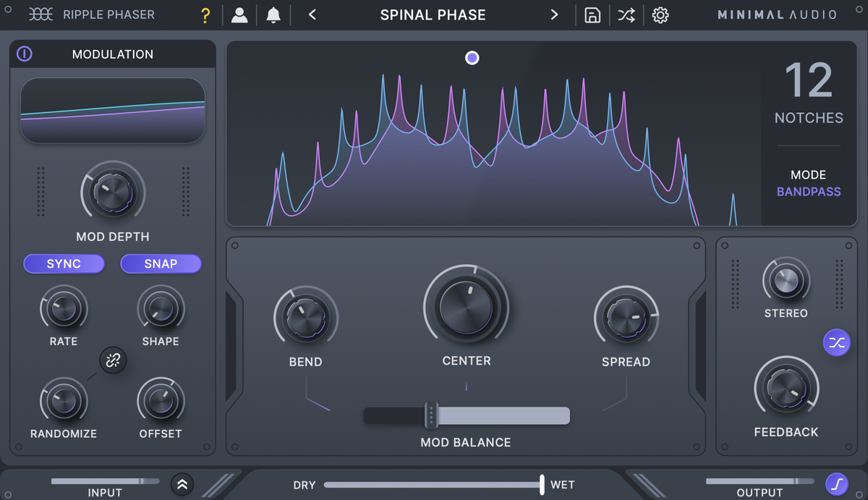This screenshot has width=868, height=500.
Task: Toggle the Modulation section power switch
Action: point(24,54)
